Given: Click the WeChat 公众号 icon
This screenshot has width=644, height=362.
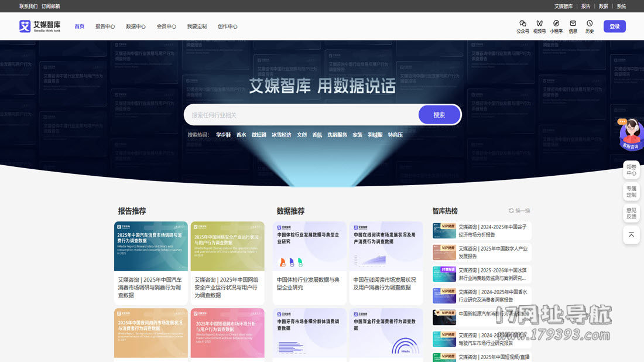Looking at the screenshot, I should [522, 23].
